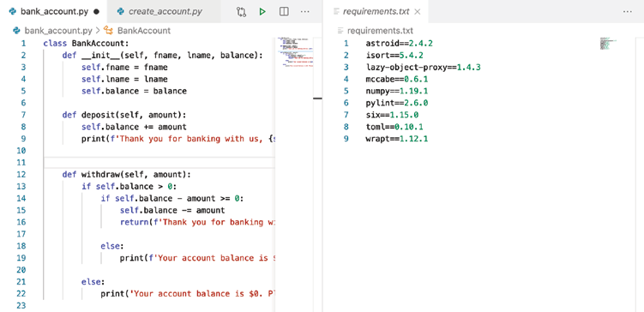This screenshot has height=312, width=644.
Task: Click 'self.balance += amount' line
Action: pos(134,127)
